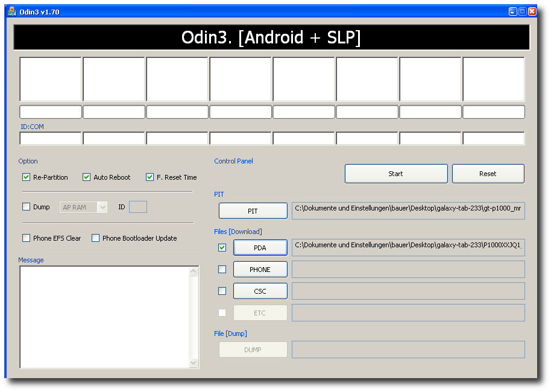
Task: Browse for a PIT file
Action: 253,211
